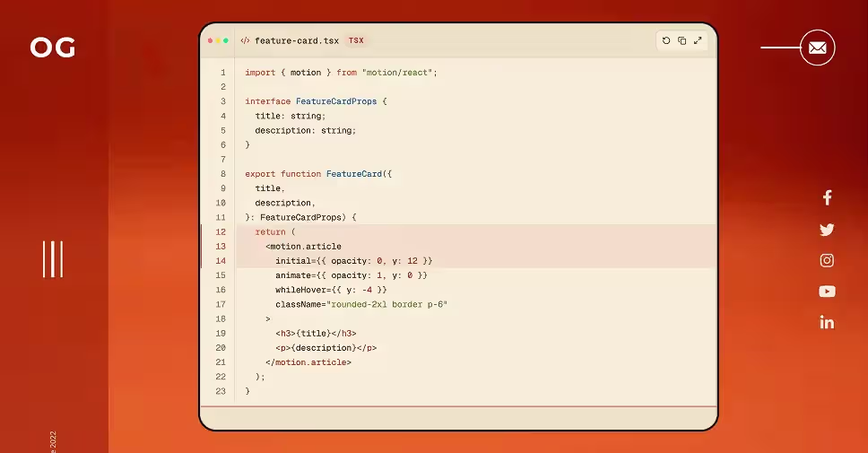Image resolution: width=868 pixels, height=453 pixels.
Task: Click the OG logo
Action: (53, 48)
